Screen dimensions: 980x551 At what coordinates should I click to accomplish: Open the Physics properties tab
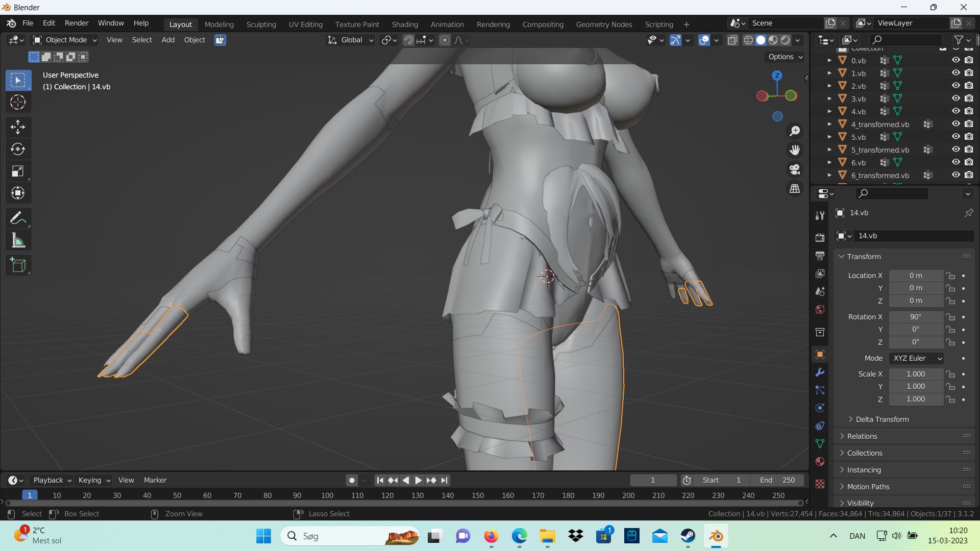pos(820,408)
